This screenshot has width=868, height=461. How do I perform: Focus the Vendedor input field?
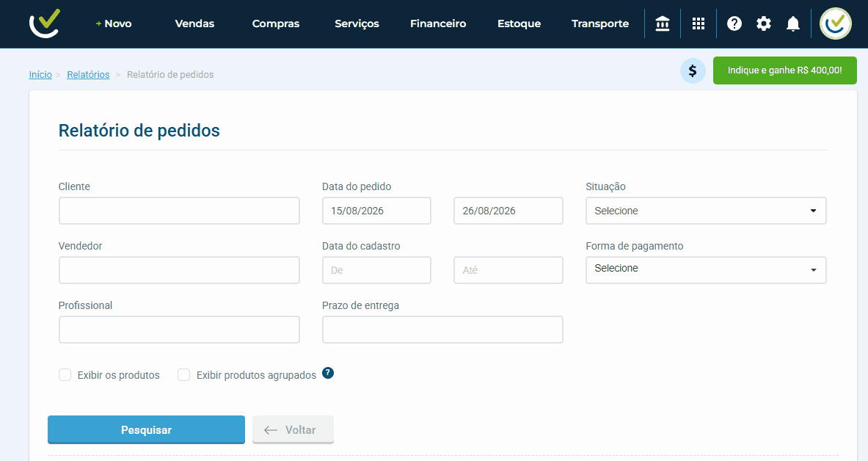[x=179, y=270]
